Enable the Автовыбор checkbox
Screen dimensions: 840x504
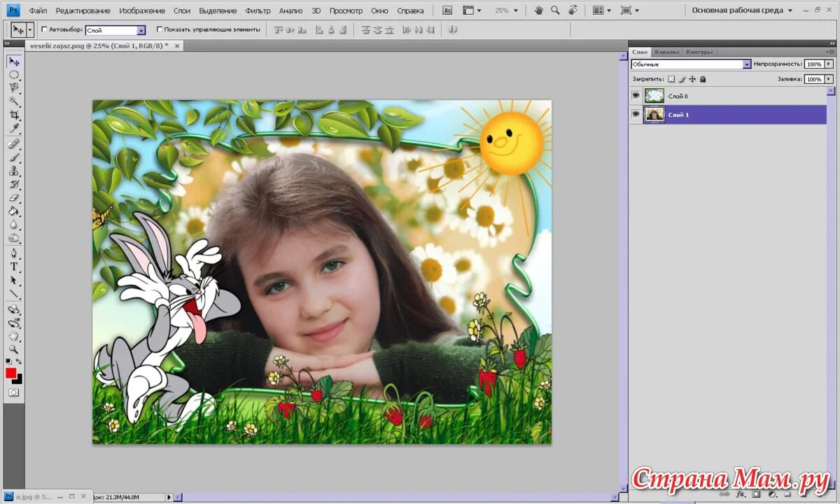click(x=45, y=30)
